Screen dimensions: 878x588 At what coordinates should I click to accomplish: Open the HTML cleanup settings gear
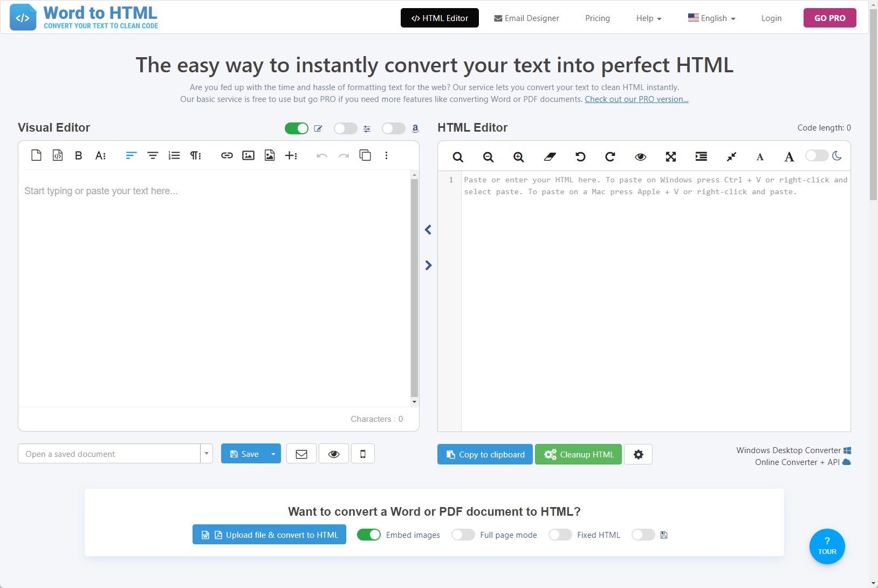(638, 454)
